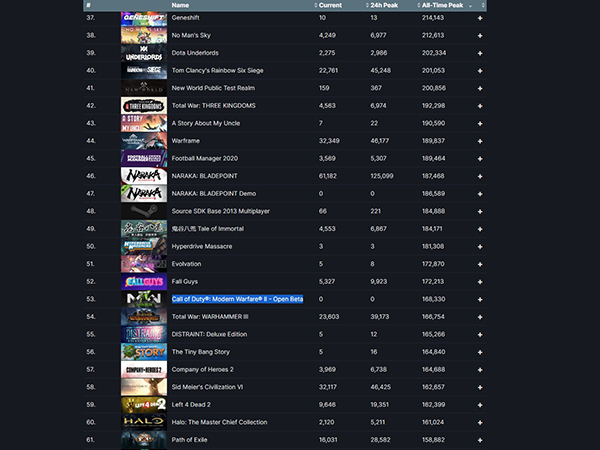Add New World Public Test Realm via plus
Viewport: 600px width, 450px height.
tap(480, 88)
